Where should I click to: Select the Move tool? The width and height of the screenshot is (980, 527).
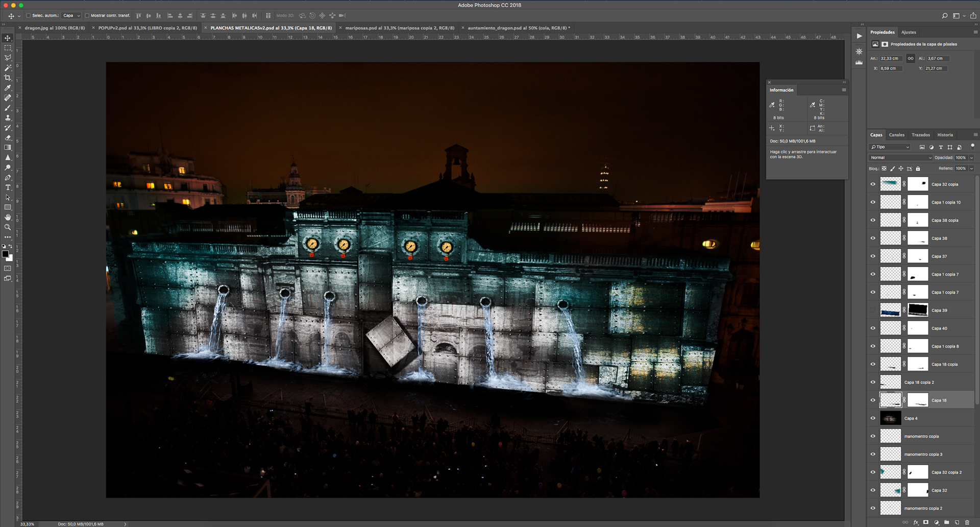pyautogui.click(x=8, y=38)
